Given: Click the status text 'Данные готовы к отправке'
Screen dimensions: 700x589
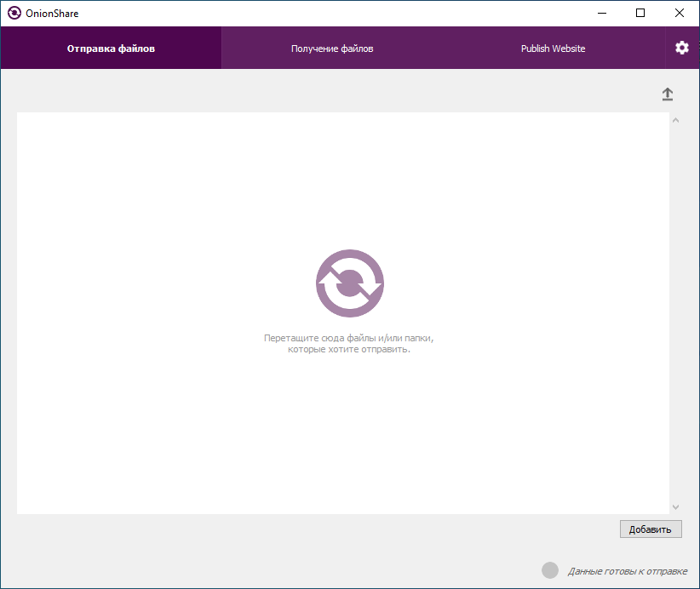Looking at the screenshot, I should 628,571.
